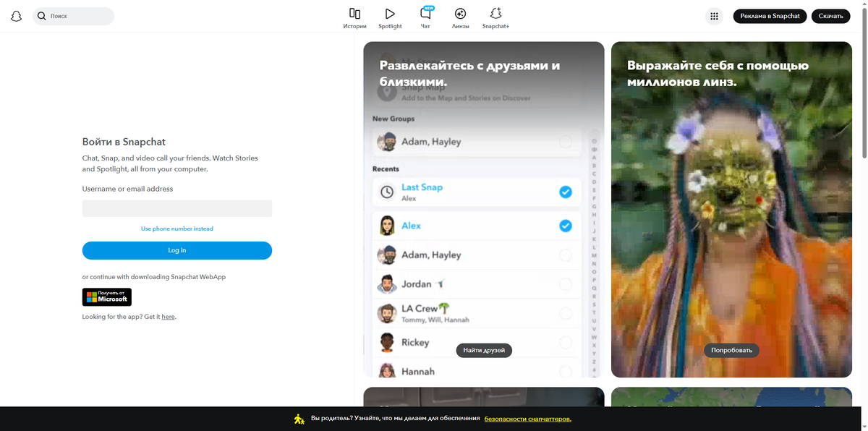Click Hannah's avatar icon
This screenshot has width=868, height=431.
click(387, 370)
